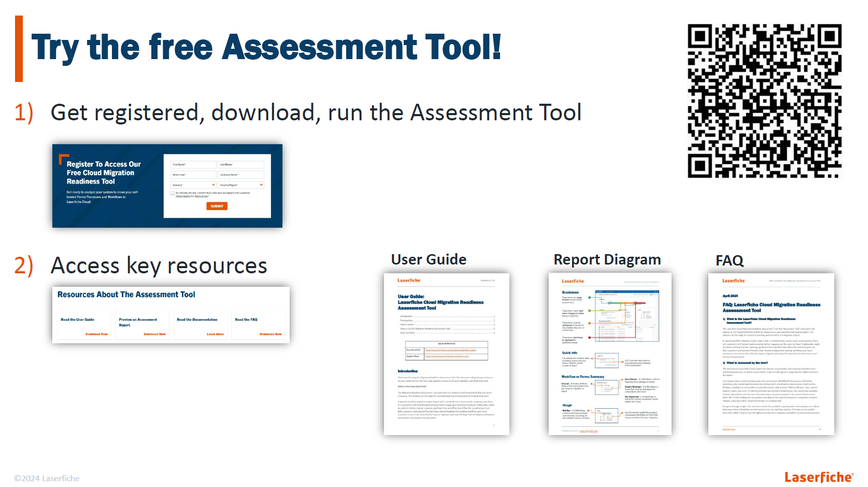The height and width of the screenshot is (487, 868).
Task: Click the First Name input field
Action: 193,164
